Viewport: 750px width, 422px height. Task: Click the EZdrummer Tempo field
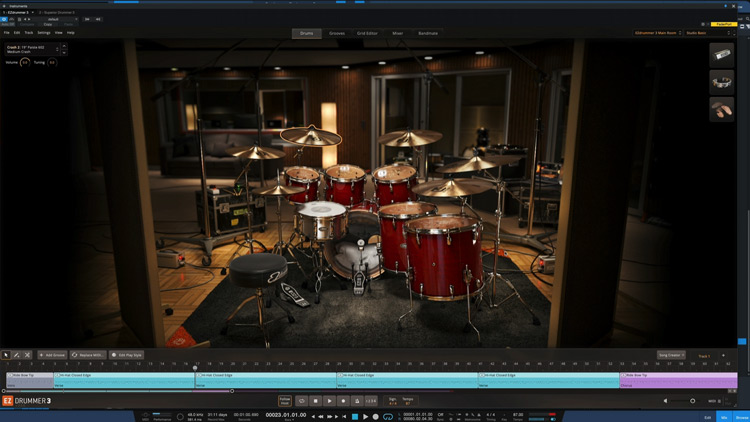click(408, 401)
